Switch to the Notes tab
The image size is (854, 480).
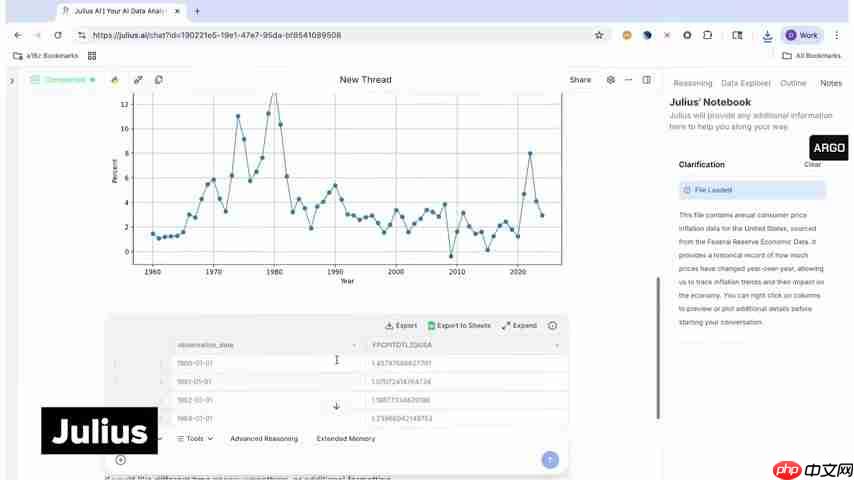831,83
